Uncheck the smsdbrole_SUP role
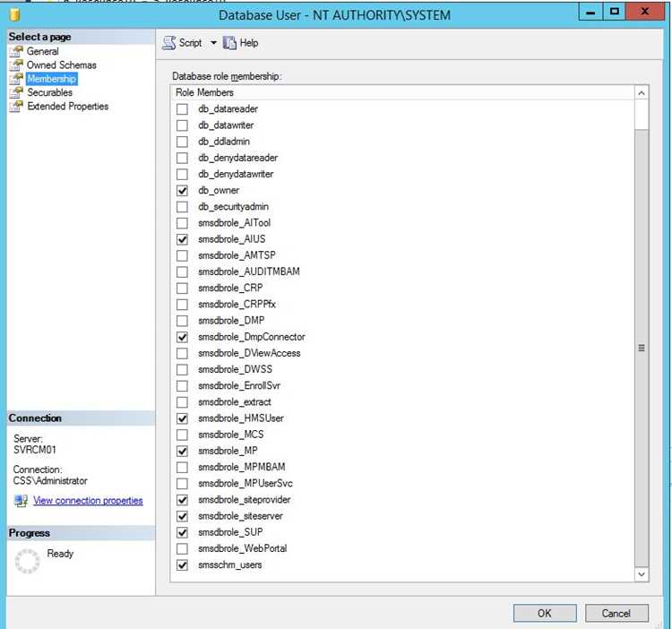This screenshot has height=629, width=672. 182,532
